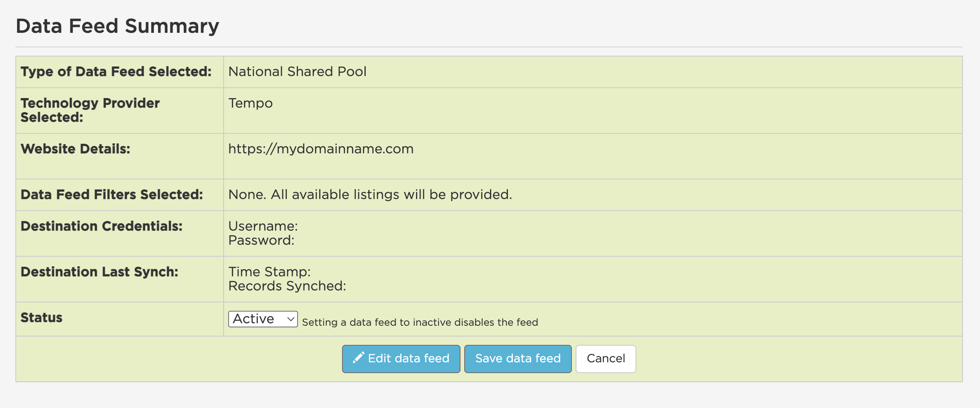Select the Tempo provider text
The width and height of the screenshot is (980, 408).
tap(250, 103)
